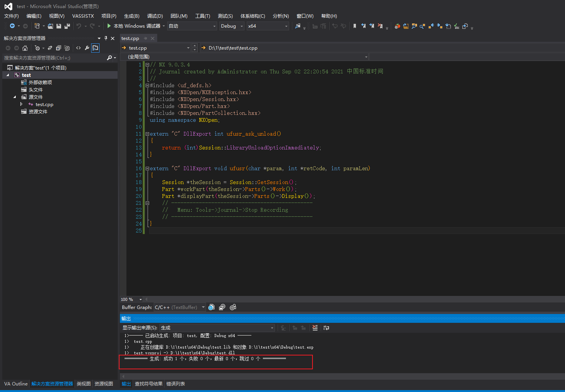Open the 帮助(H) menu
The height and width of the screenshot is (392, 565).
[329, 16]
